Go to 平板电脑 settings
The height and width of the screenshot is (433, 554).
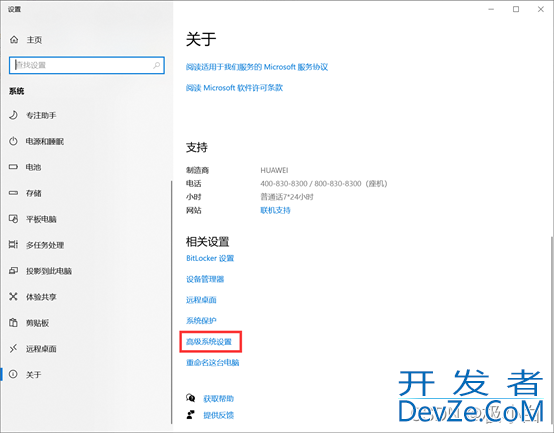[41, 219]
